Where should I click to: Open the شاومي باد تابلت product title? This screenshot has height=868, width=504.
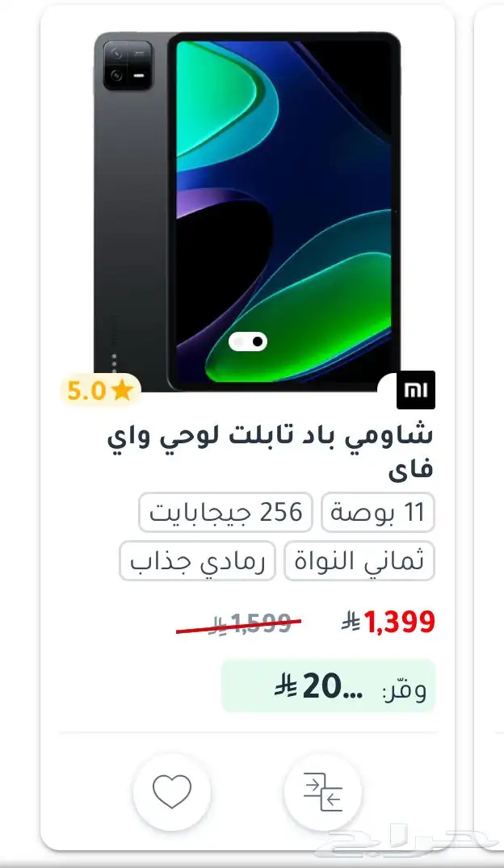click(270, 452)
